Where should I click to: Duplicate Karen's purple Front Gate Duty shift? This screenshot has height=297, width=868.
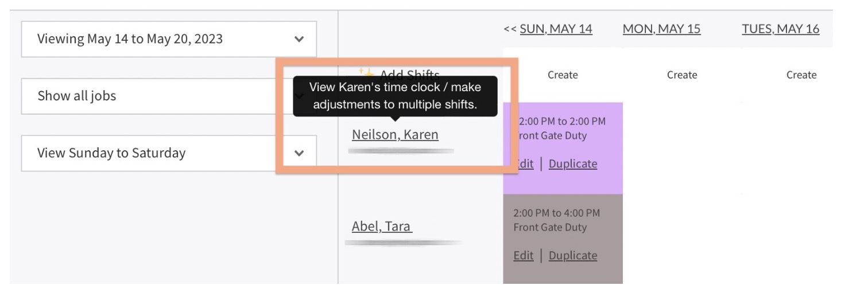[573, 164]
